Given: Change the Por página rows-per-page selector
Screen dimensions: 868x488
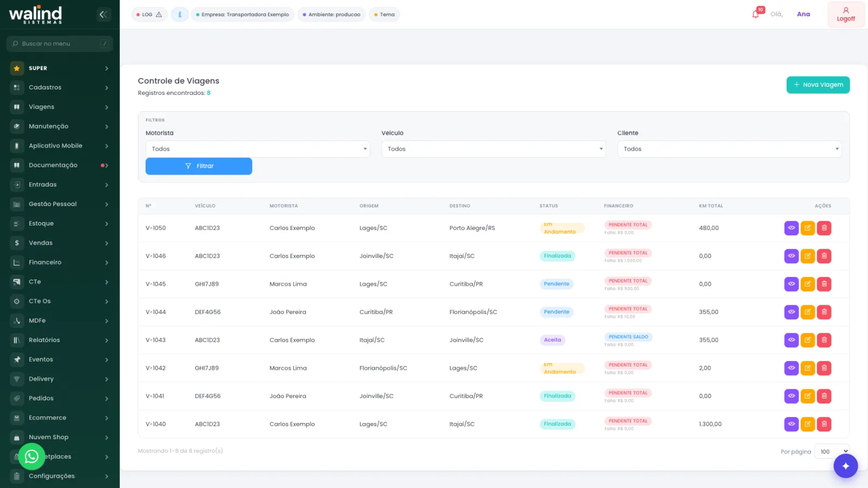Looking at the screenshot, I should tap(832, 452).
